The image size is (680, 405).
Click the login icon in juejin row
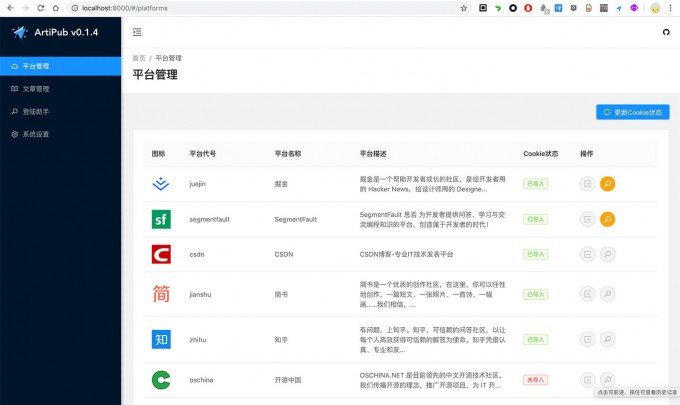coord(588,184)
